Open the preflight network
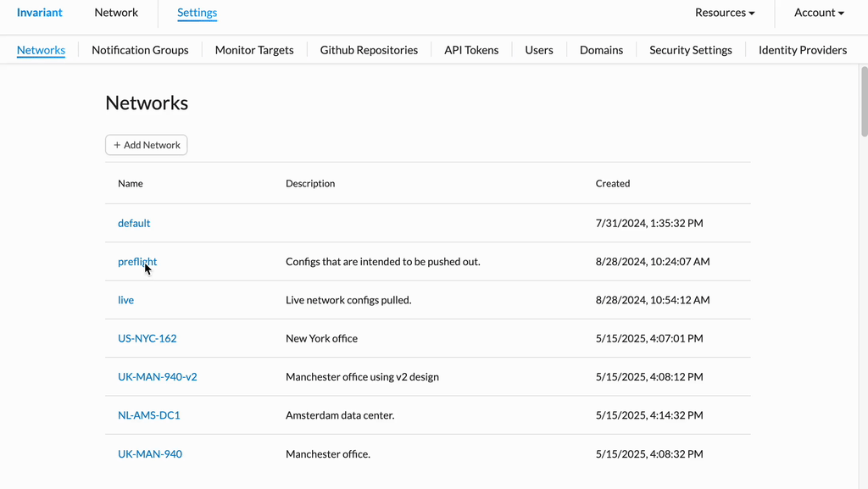Screen dimensions: 868x489 coord(137,261)
